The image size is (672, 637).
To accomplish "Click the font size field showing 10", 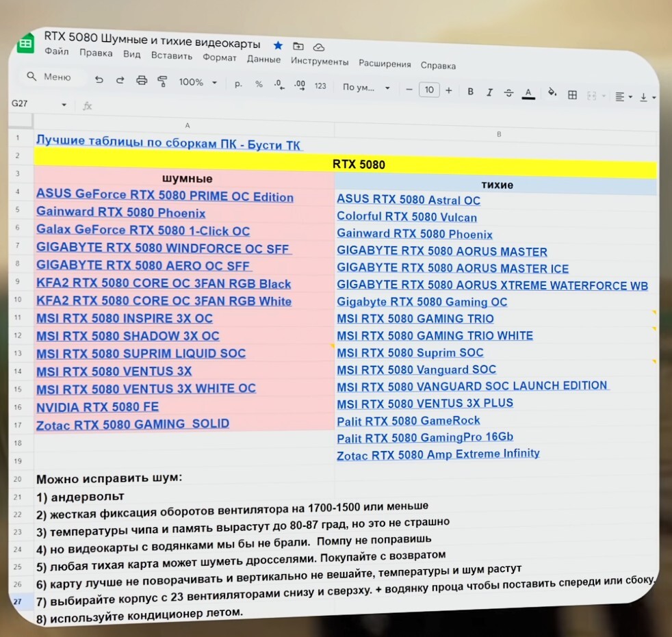I will pos(429,90).
